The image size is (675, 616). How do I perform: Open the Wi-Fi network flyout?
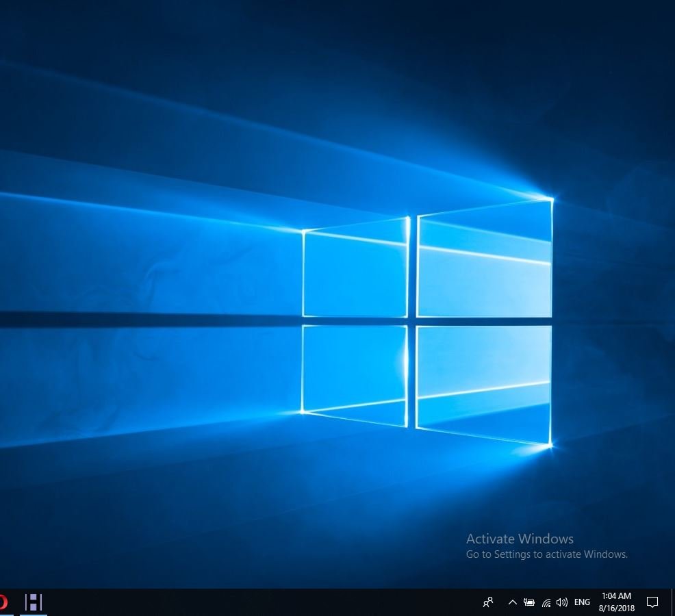point(546,603)
